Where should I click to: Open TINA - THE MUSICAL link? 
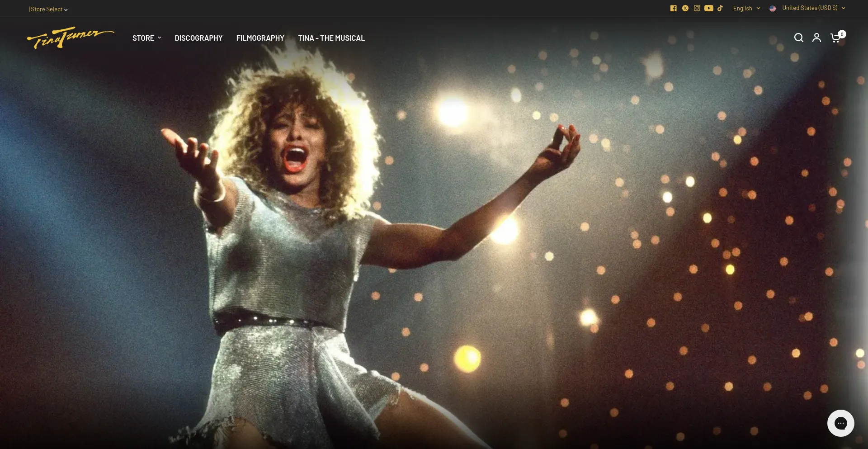(331, 38)
